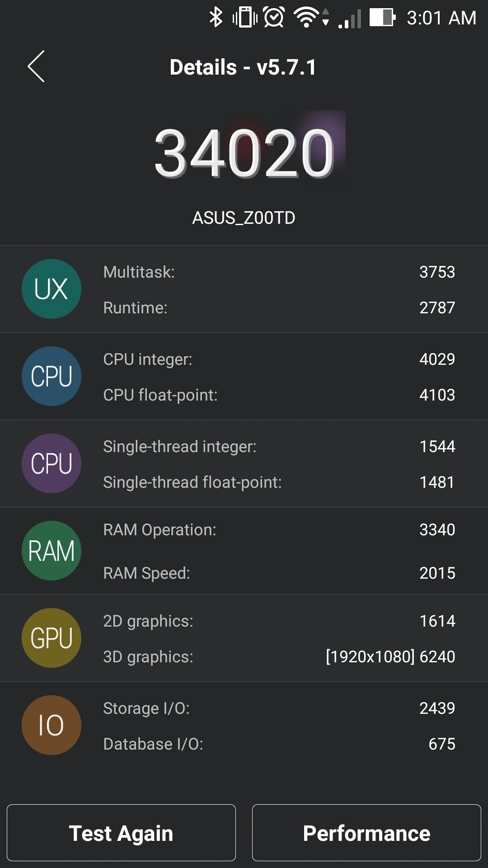The width and height of the screenshot is (488, 868).
Task: Tap the green RAM category icon
Action: [x=52, y=551]
